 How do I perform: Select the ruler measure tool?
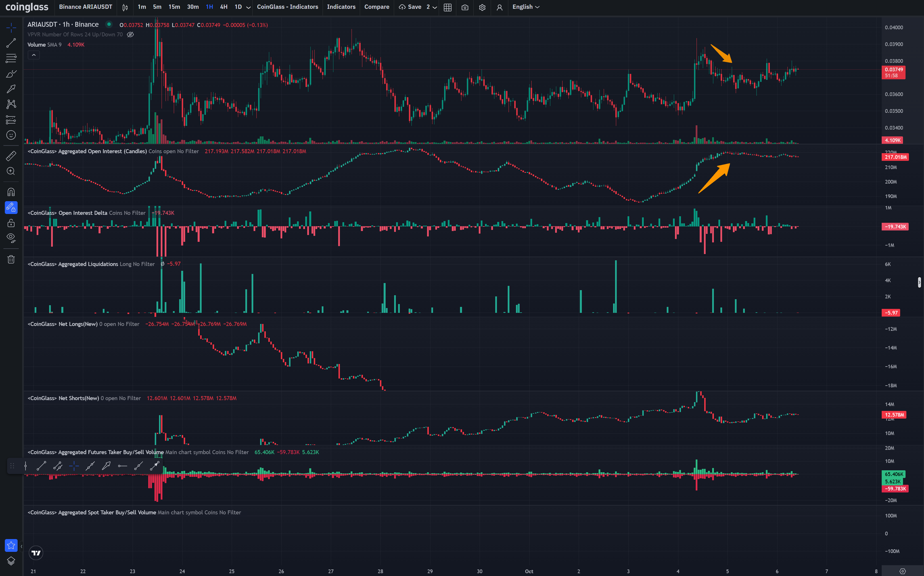click(11, 156)
